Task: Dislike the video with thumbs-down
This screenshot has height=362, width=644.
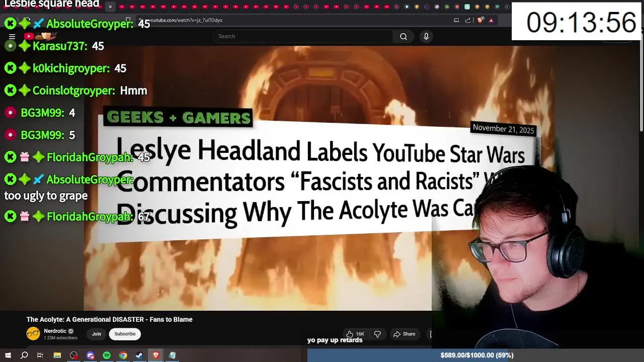Action: pyautogui.click(x=377, y=334)
